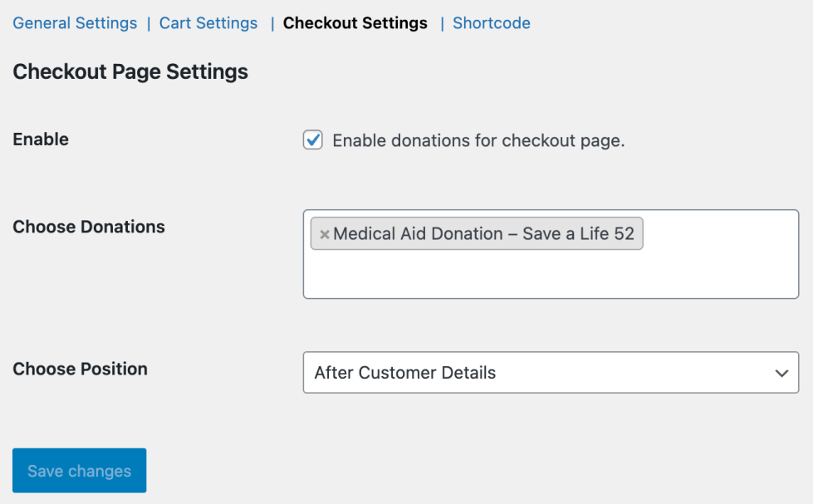Select the Checkout Settings menu item
The width and height of the screenshot is (813, 504).
(x=355, y=22)
